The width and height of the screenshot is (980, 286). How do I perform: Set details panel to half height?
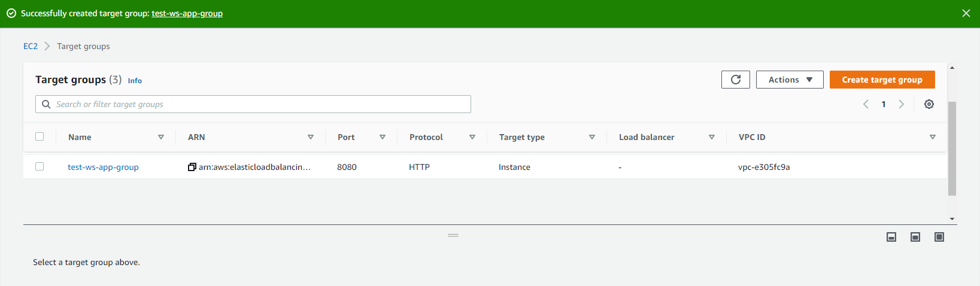coord(915,237)
